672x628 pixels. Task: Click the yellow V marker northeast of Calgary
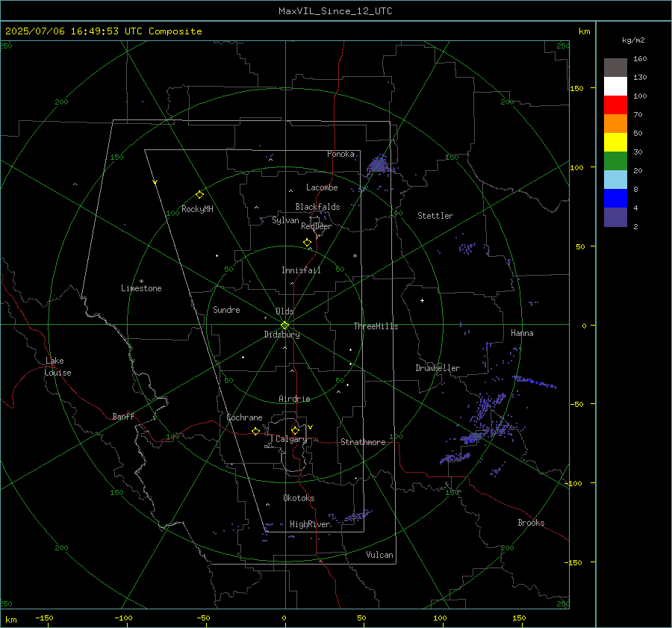[311, 427]
